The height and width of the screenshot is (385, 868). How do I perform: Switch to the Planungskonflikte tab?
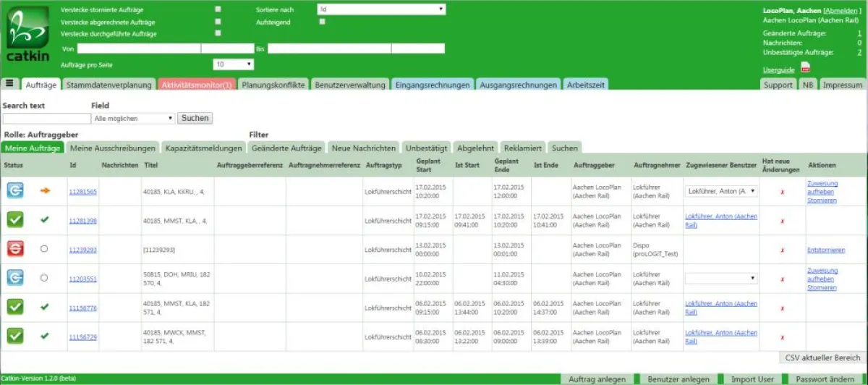(273, 85)
